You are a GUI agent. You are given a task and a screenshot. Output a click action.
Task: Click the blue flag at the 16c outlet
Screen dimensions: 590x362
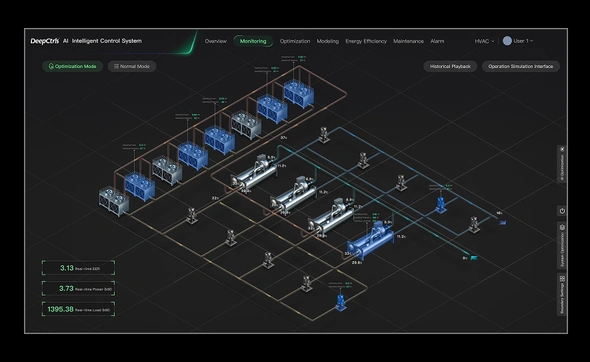(502, 223)
